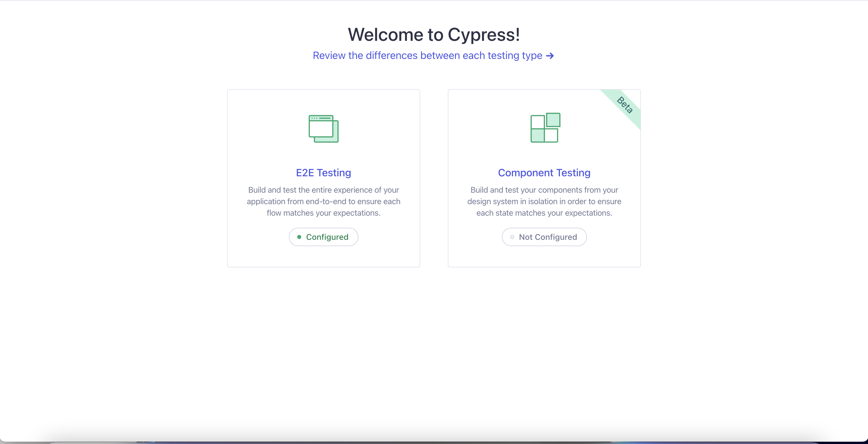This screenshot has width=868, height=444.
Task: Select the E2E Testing card
Action: coord(323,178)
